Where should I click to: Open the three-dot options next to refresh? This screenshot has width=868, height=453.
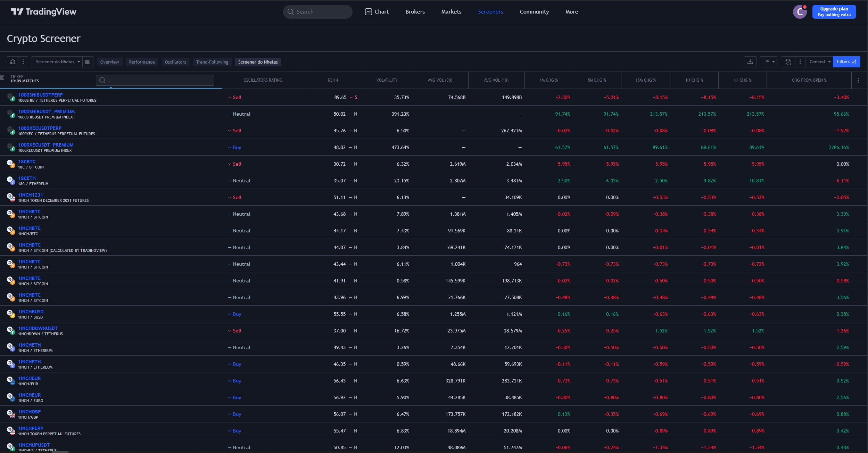click(x=23, y=61)
